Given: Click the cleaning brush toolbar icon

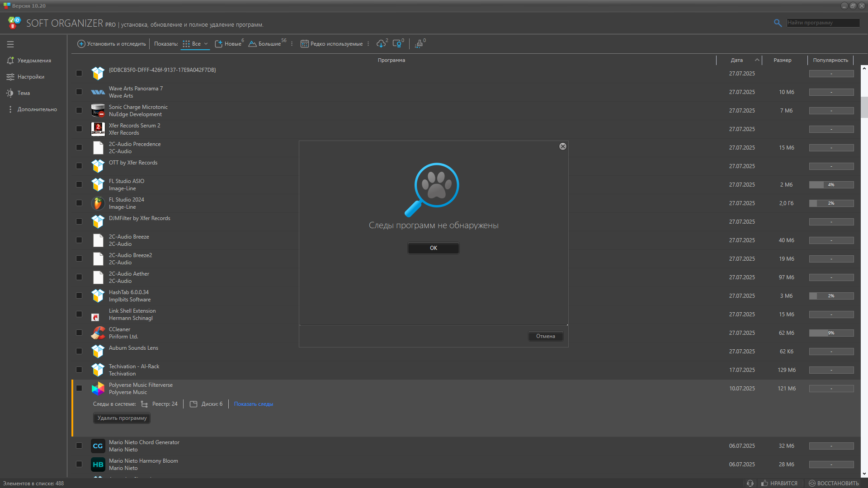Looking at the screenshot, I should (x=419, y=44).
